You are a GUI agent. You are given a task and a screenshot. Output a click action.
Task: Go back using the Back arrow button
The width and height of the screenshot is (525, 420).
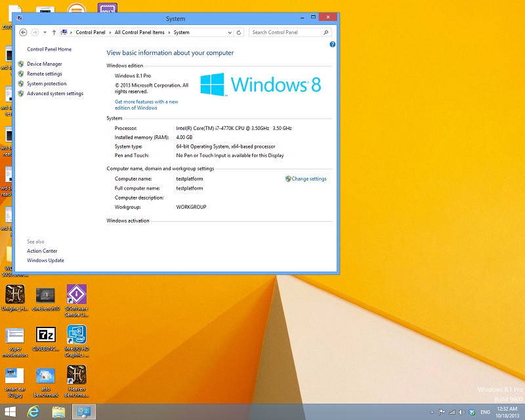pyautogui.click(x=23, y=32)
